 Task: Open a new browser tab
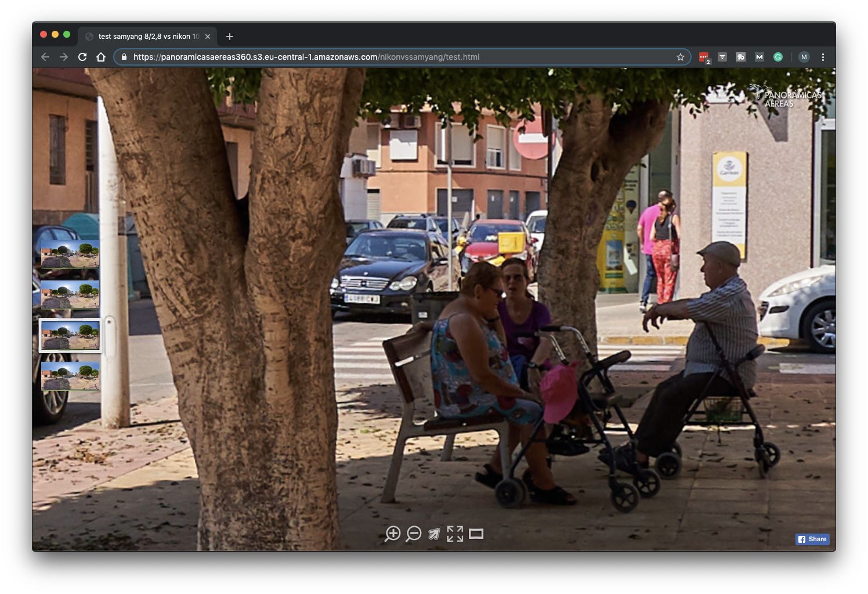coord(230,37)
